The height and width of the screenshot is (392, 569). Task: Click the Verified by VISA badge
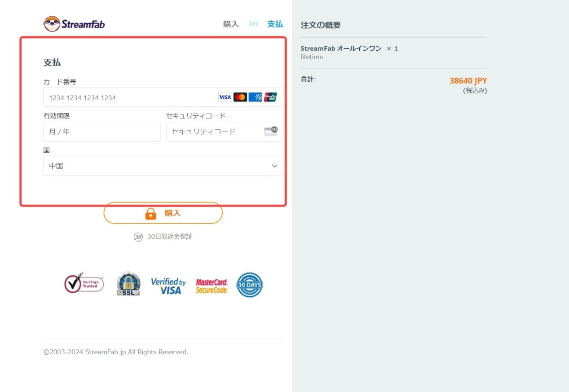click(168, 286)
